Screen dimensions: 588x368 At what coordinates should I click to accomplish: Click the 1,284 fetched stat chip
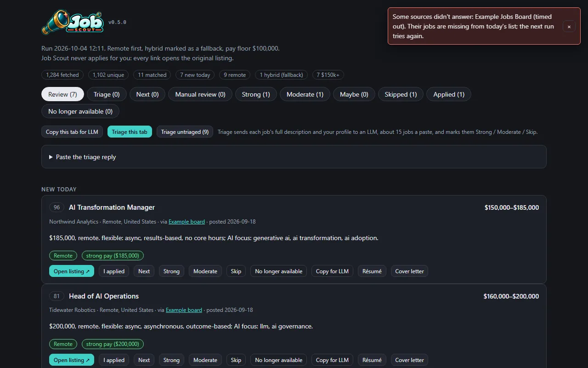(62, 75)
